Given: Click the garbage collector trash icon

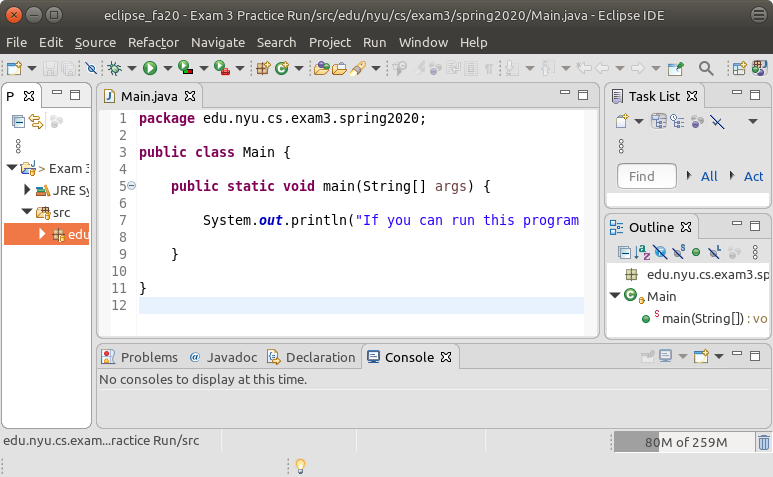Looking at the screenshot, I should [x=763, y=443].
